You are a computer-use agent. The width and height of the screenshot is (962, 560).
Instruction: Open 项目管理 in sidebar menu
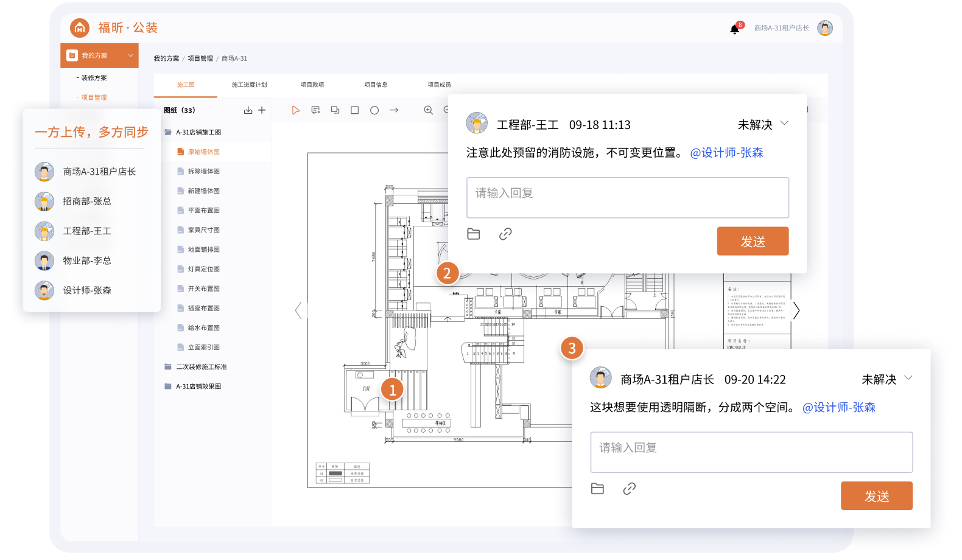point(94,97)
